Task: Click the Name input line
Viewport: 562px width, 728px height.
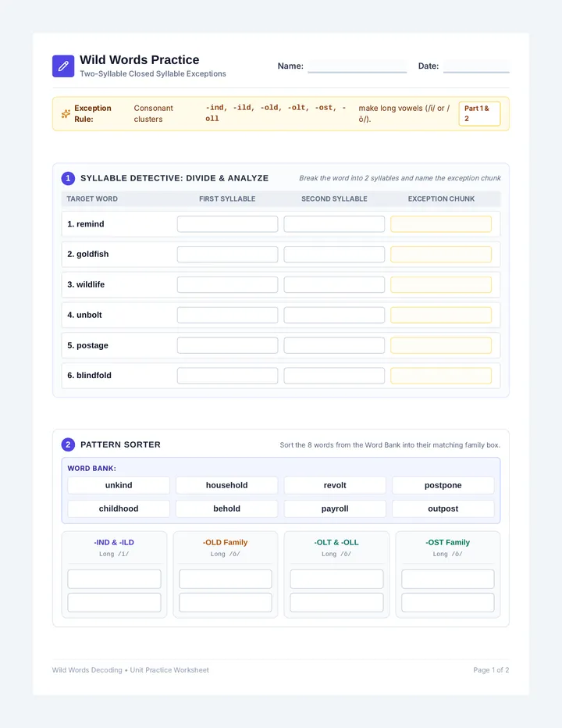Action: click(x=357, y=66)
